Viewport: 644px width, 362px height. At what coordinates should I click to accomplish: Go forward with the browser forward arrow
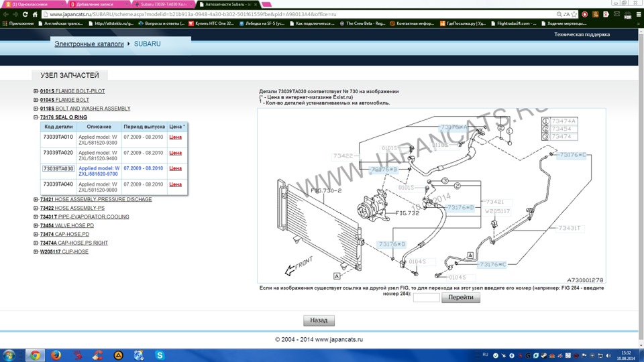(x=15, y=14)
